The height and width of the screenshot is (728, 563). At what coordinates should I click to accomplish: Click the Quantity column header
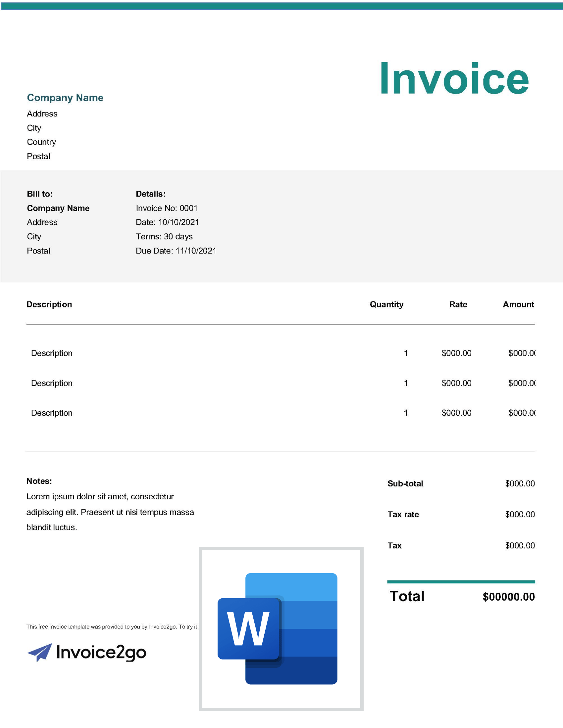pos(386,304)
